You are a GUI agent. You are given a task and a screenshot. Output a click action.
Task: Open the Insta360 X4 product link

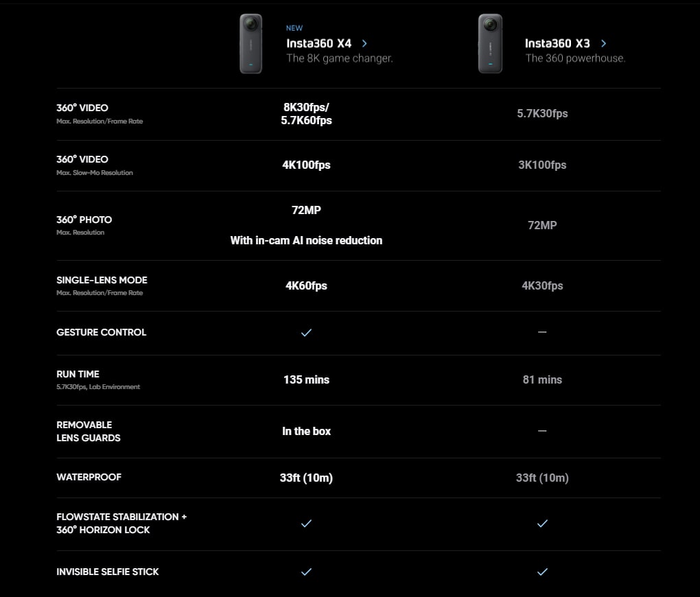tap(318, 43)
